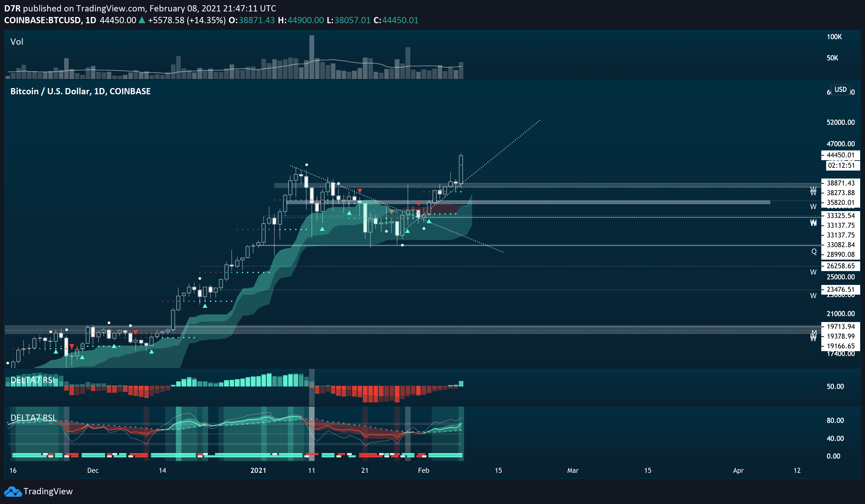Click the 19713.94 price level label
865x504 pixels.
(x=840, y=327)
